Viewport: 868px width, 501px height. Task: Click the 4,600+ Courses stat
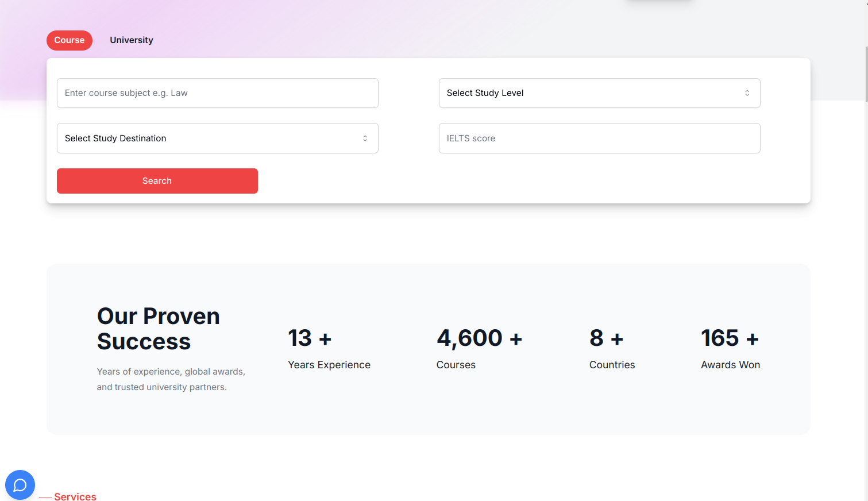coord(479,348)
